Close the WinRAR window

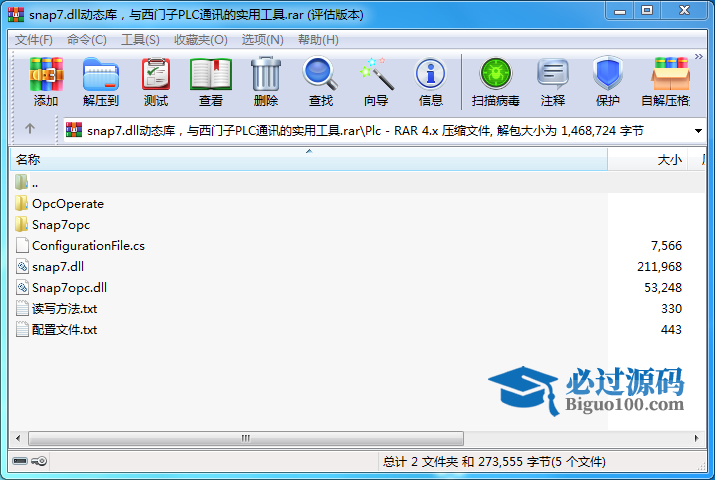[684, 10]
